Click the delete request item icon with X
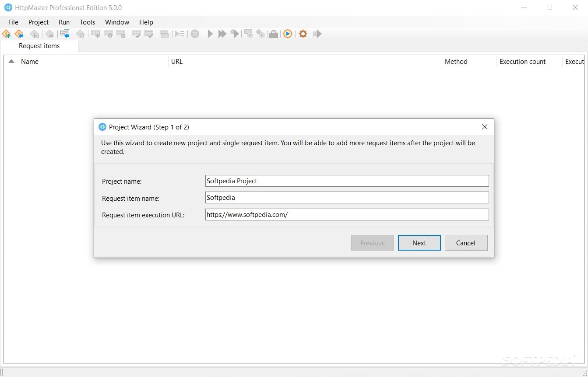The width and height of the screenshot is (588, 377). click(x=121, y=34)
